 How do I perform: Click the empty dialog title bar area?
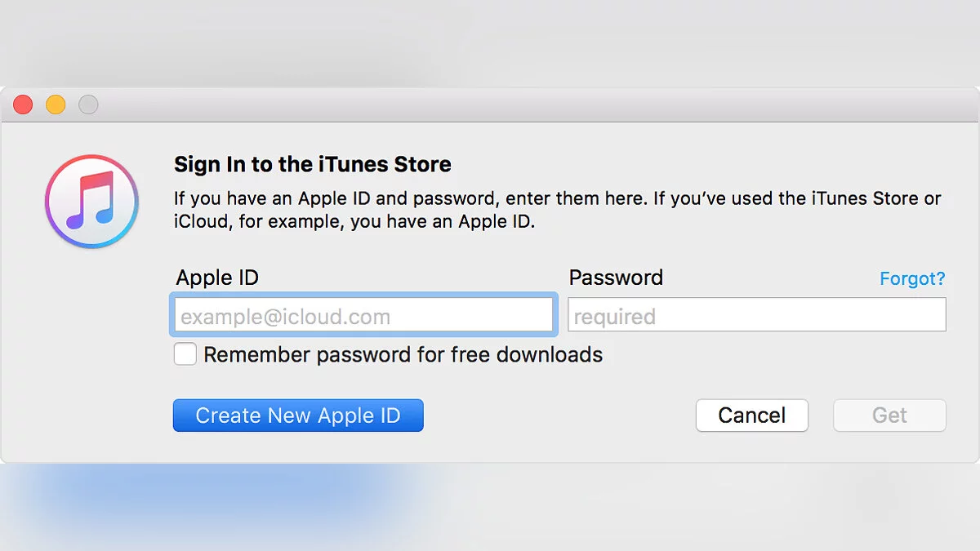coord(490,104)
